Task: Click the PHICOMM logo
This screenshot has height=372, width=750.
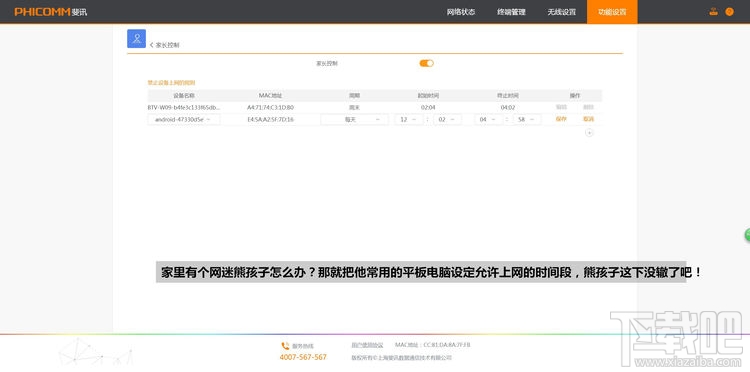Action: [51, 12]
